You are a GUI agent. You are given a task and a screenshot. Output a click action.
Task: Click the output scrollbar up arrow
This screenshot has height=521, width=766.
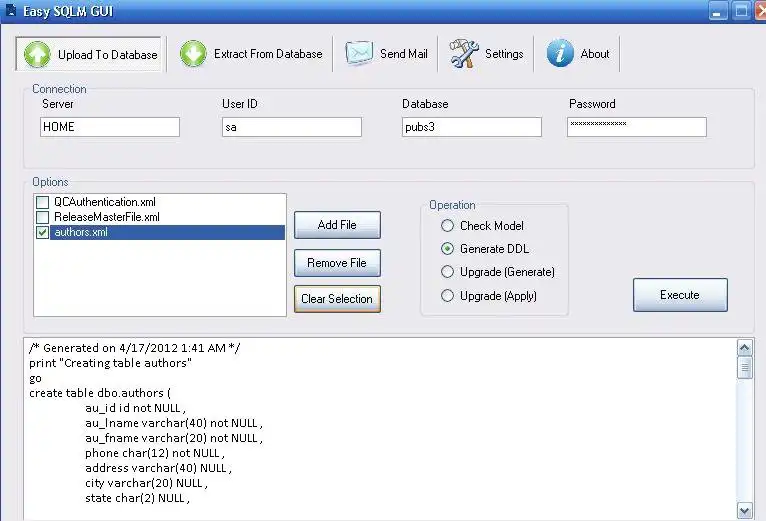(x=745, y=348)
